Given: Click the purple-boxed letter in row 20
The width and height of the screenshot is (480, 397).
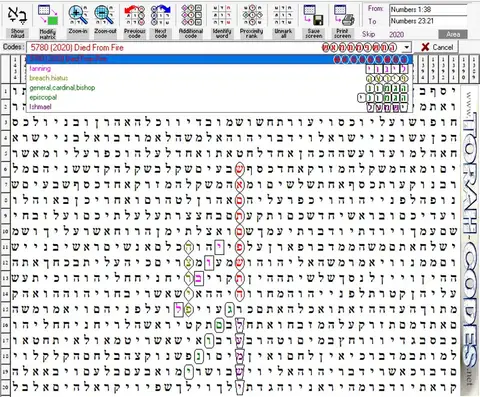Looking at the screenshot, I should (240, 387).
